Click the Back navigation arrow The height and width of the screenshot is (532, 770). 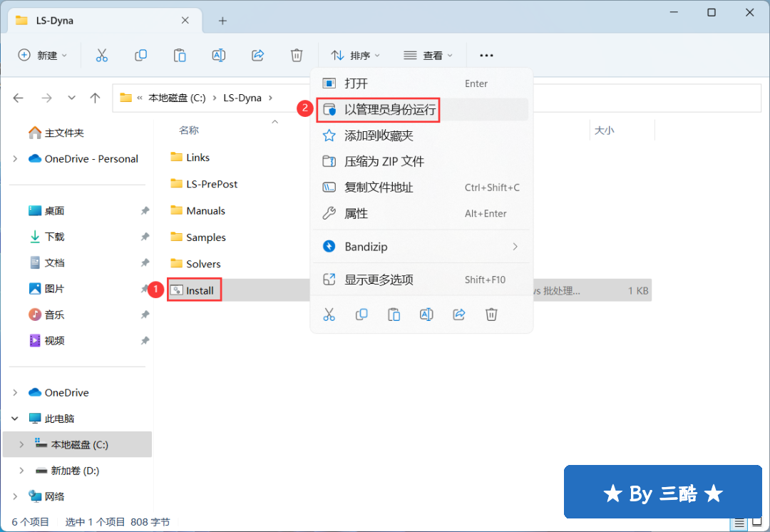[19, 98]
